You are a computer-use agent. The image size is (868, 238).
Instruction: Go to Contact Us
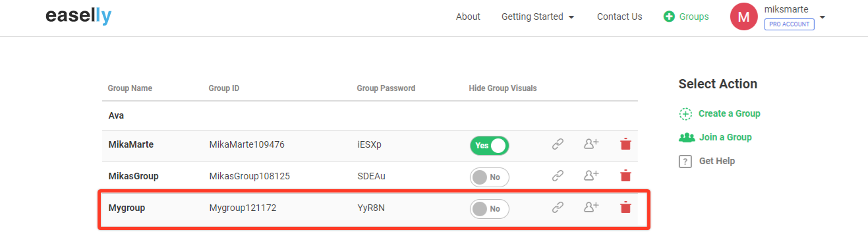pos(620,16)
